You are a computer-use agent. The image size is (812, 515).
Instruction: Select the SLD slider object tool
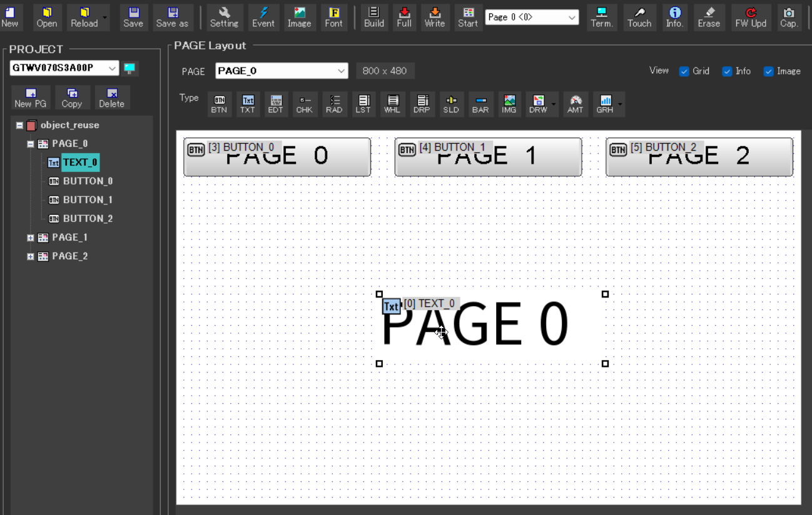pyautogui.click(x=451, y=104)
